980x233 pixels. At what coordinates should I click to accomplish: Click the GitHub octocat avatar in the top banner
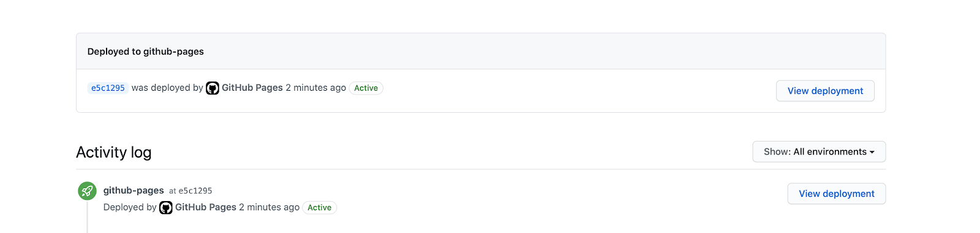point(213,88)
